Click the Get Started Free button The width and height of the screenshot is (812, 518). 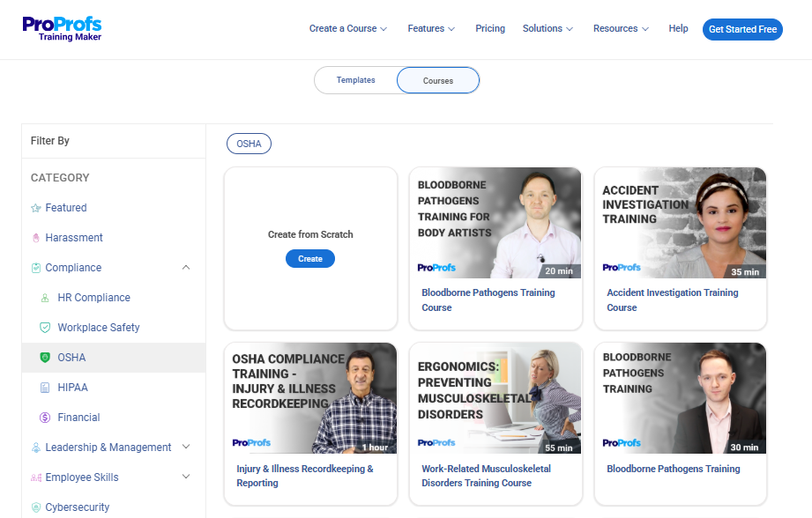[742, 29]
